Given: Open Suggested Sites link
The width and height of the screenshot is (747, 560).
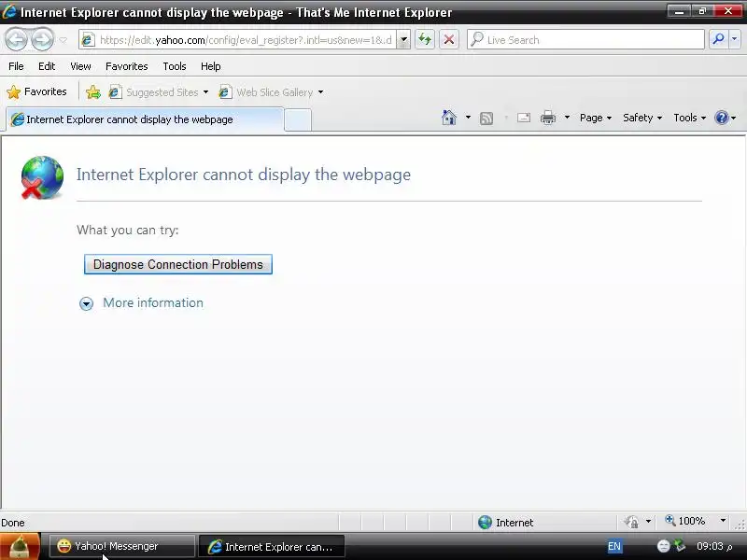Looking at the screenshot, I should [x=153, y=92].
